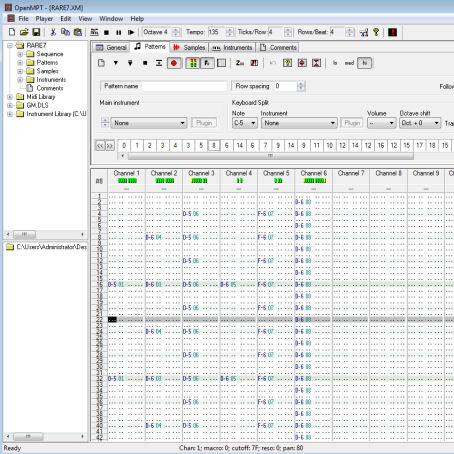Expand the Samples tree folder
The image size is (454, 454).
(x=20, y=71)
